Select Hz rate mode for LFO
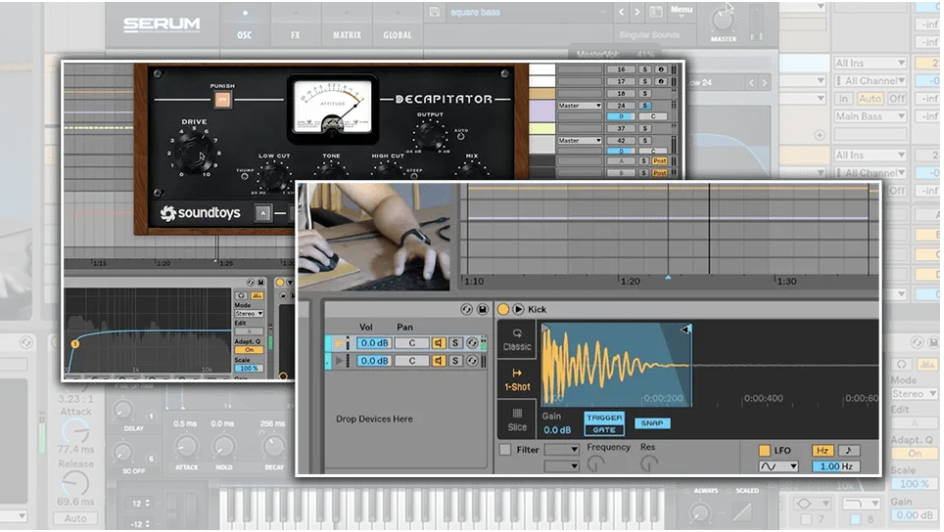944x532 pixels. [x=822, y=450]
